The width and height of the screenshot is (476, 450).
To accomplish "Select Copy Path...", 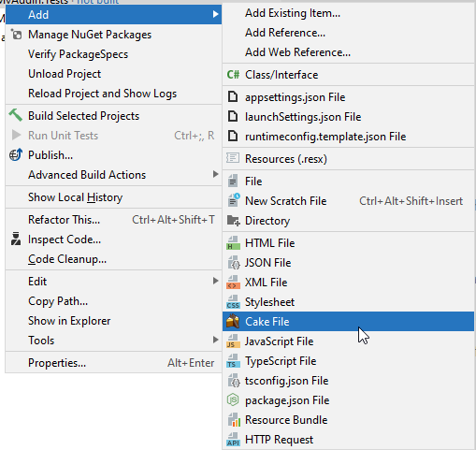I will (x=113, y=301).
